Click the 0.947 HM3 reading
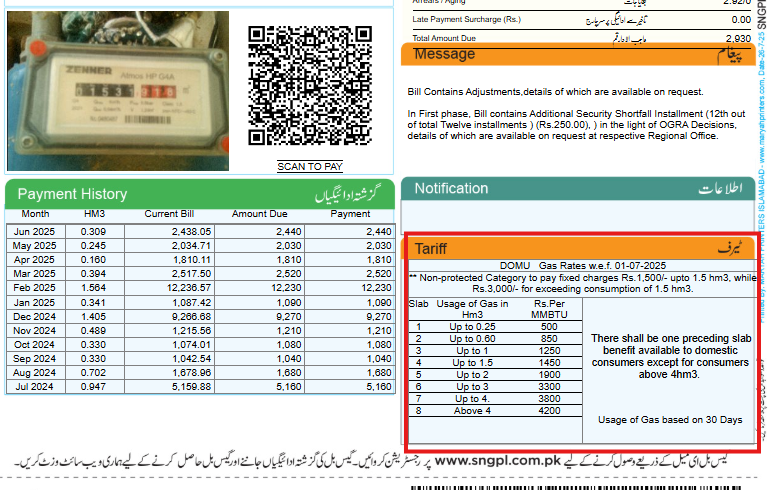The image size is (775, 490). coord(93,387)
